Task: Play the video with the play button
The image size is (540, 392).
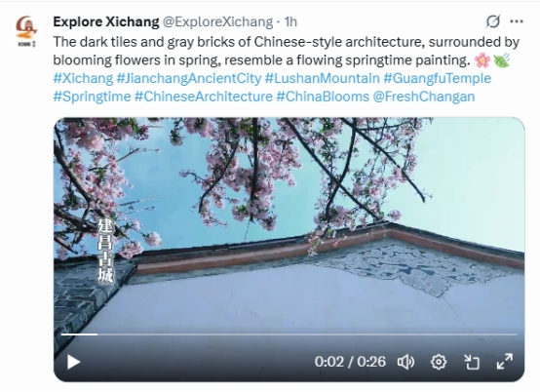Action: (x=73, y=363)
